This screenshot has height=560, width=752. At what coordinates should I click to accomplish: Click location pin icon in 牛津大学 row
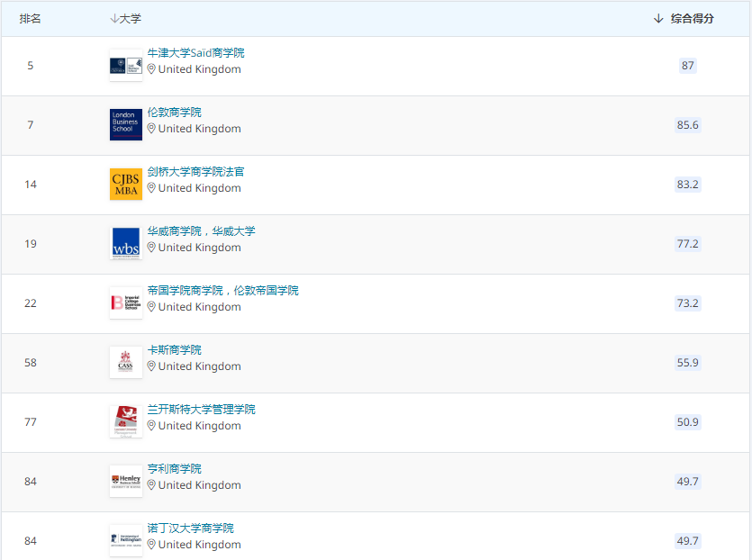point(151,69)
